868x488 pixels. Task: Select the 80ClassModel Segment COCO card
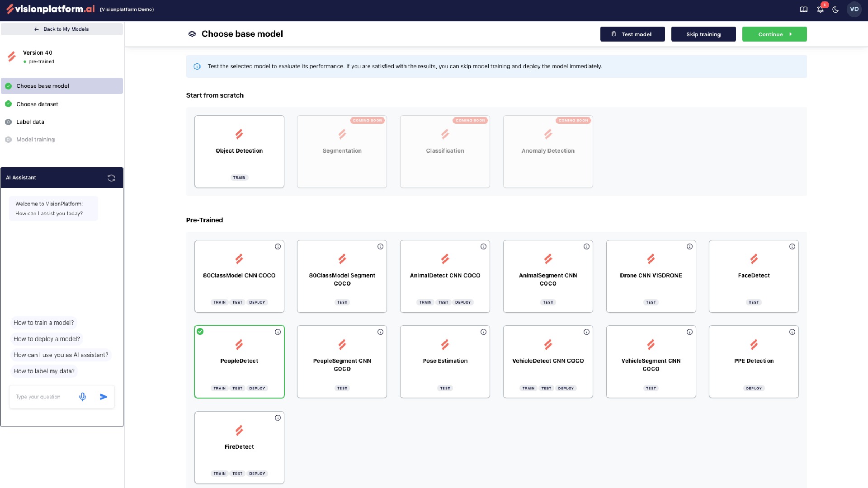[342, 276]
